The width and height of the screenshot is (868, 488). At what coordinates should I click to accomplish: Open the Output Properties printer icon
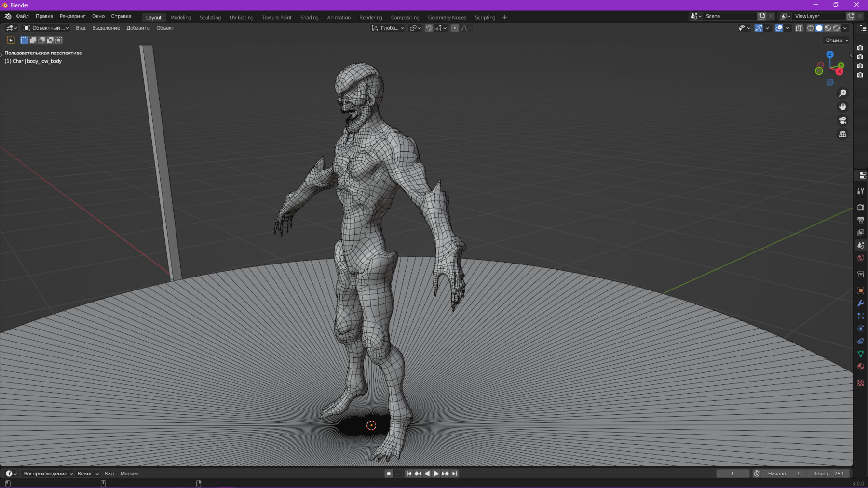click(x=861, y=220)
